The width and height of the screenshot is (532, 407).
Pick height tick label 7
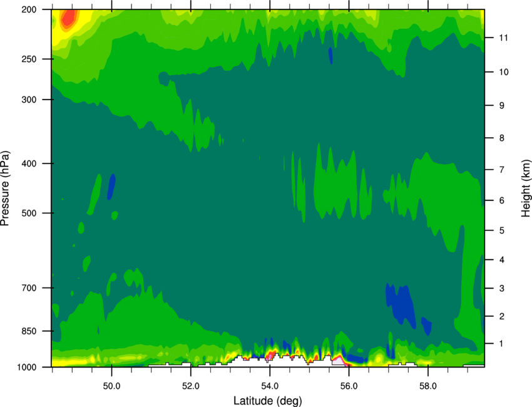(x=501, y=170)
